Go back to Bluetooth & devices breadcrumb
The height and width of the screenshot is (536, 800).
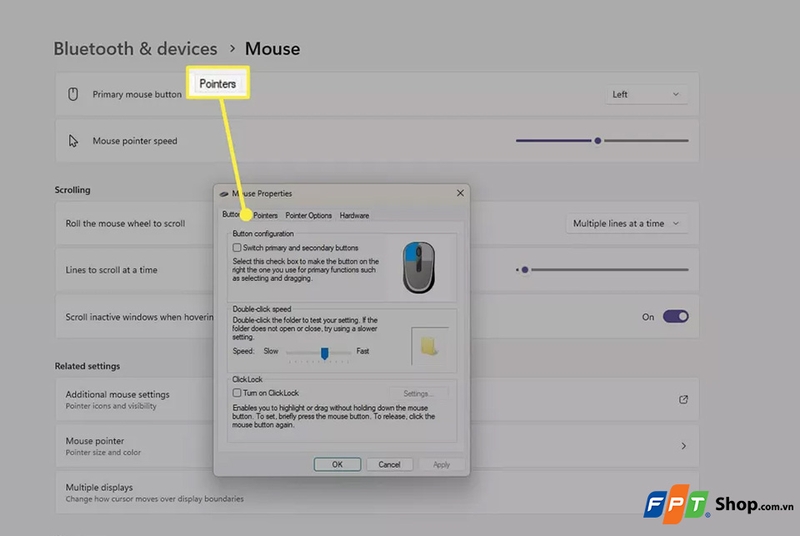pos(135,49)
